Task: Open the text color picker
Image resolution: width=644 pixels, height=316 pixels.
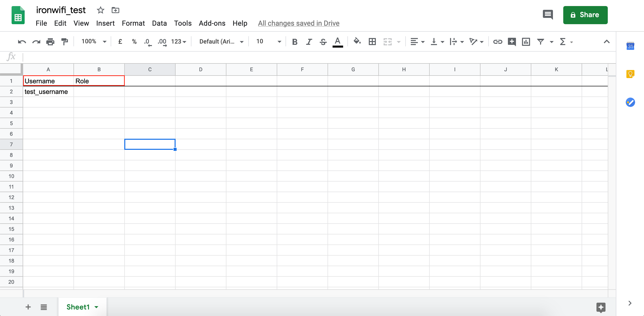Action: pyautogui.click(x=338, y=42)
